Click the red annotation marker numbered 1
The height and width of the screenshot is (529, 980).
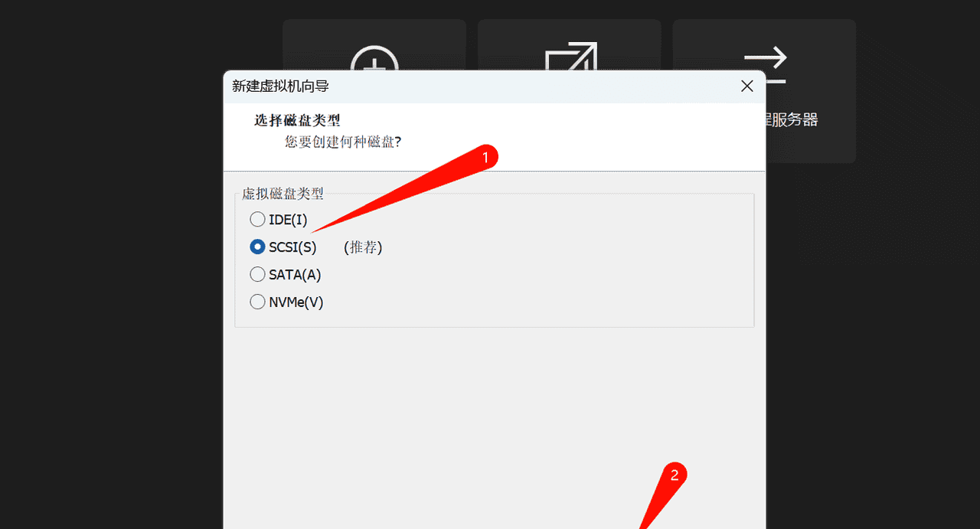point(485,157)
